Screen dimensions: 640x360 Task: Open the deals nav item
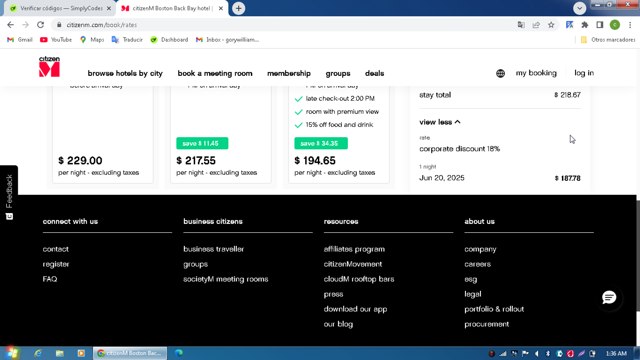coord(374,73)
